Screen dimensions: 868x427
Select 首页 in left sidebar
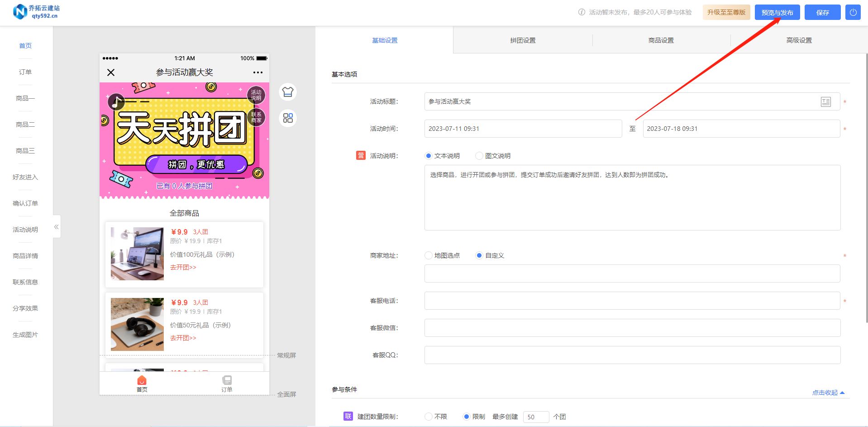tap(25, 46)
